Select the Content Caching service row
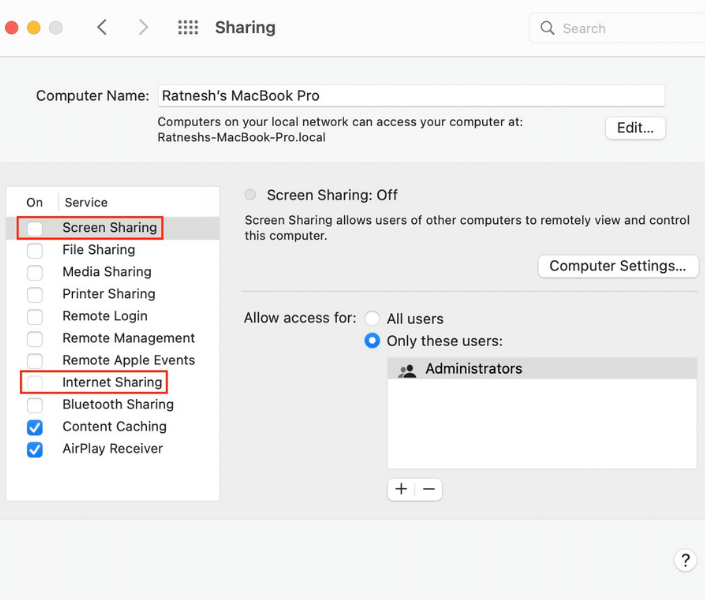The width and height of the screenshot is (705, 600). [x=112, y=427]
